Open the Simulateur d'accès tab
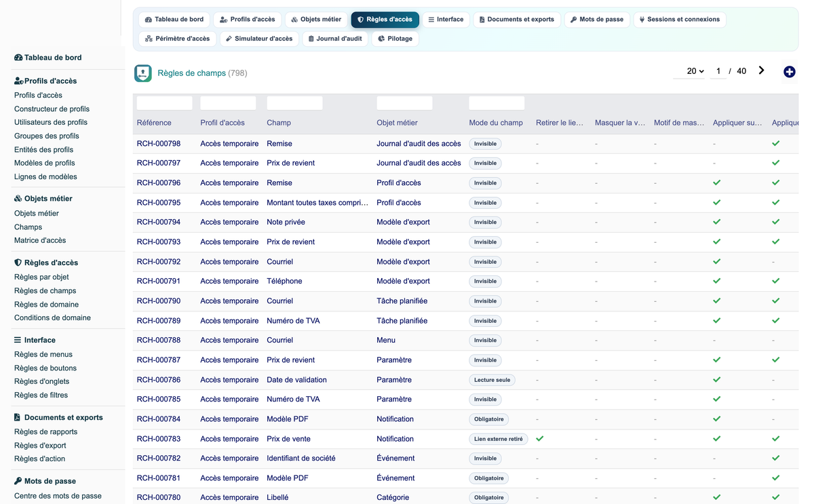The image size is (814, 504). click(259, 39)
